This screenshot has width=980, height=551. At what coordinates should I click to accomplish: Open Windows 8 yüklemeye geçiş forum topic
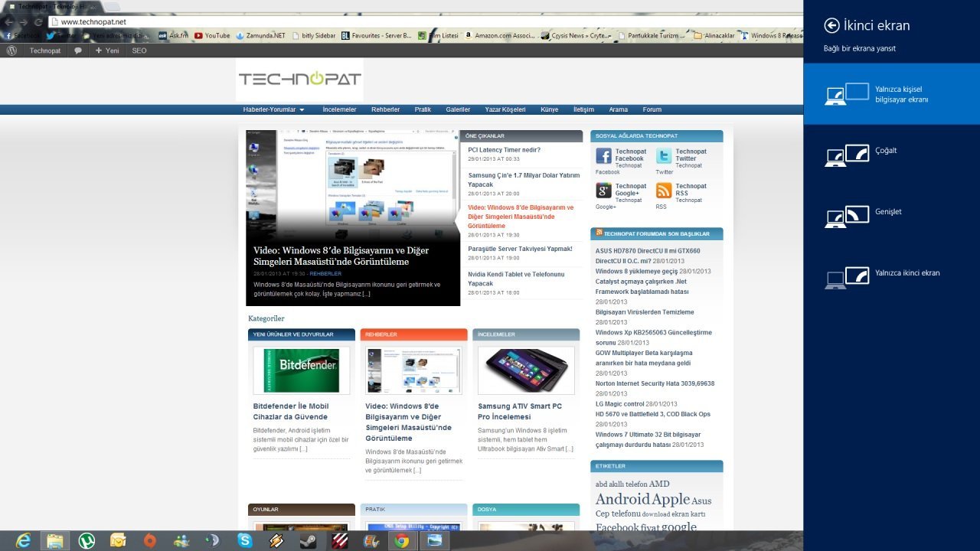click(636, 271)
